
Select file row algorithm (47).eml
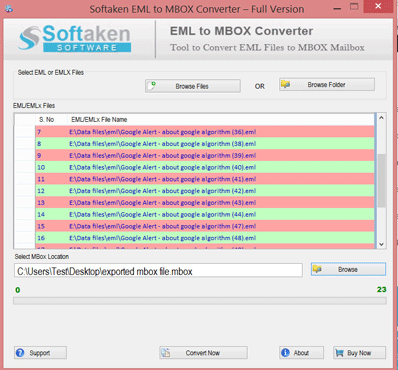(205, 226)
